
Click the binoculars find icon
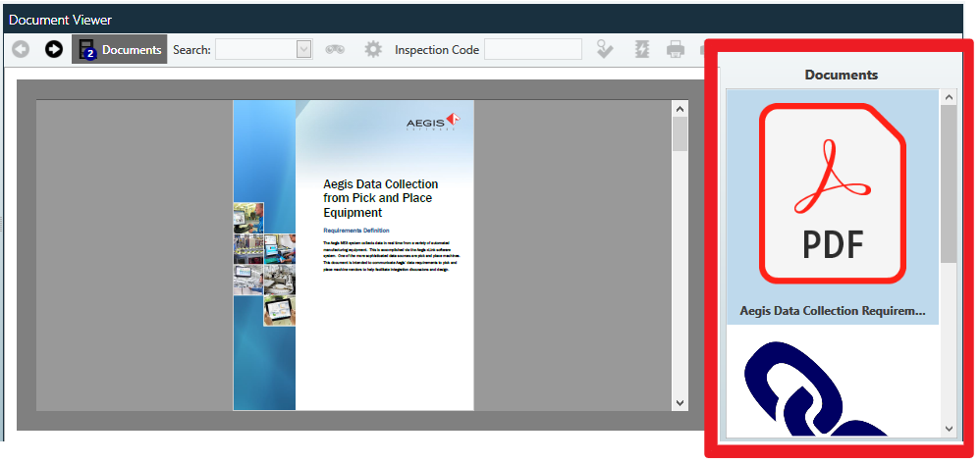[335, 49]
